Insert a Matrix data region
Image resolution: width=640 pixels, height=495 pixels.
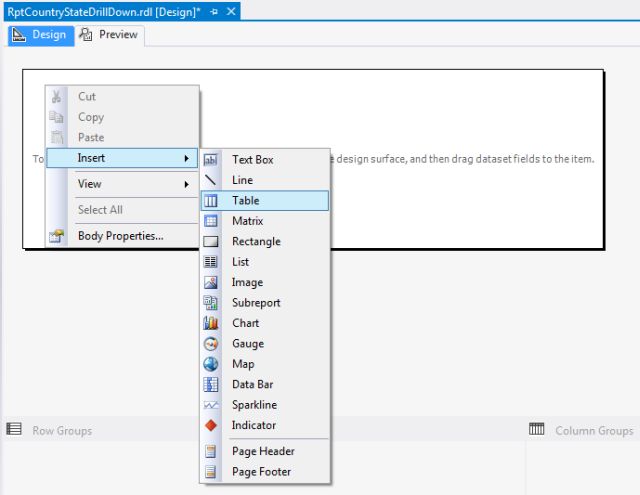click(265, 221)
